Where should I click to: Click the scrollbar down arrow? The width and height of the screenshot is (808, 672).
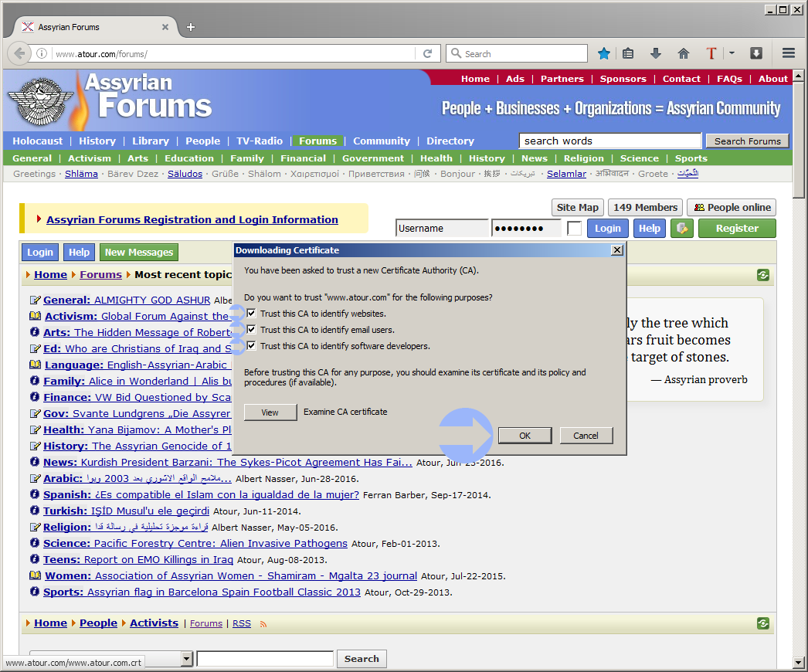tap(799, 663)
